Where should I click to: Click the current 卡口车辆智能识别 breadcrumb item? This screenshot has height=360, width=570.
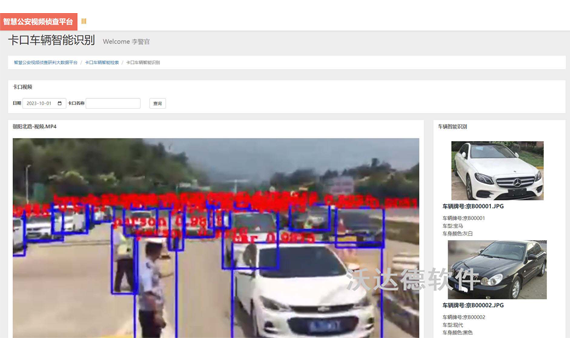tap(143, 63)
